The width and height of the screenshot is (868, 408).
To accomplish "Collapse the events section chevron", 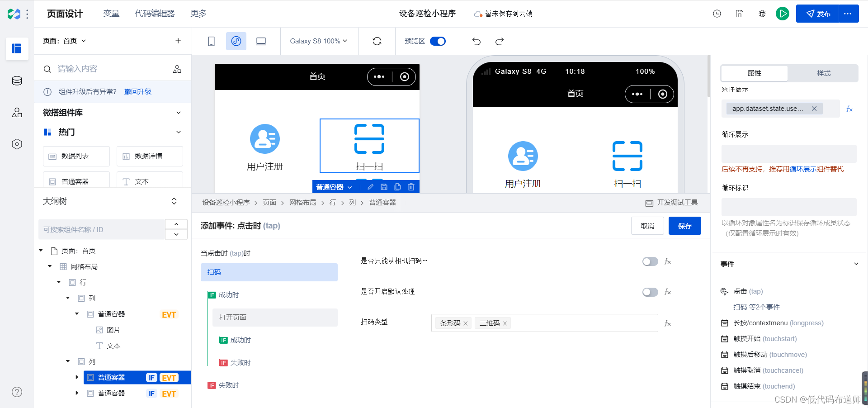I will click(856, 264).
